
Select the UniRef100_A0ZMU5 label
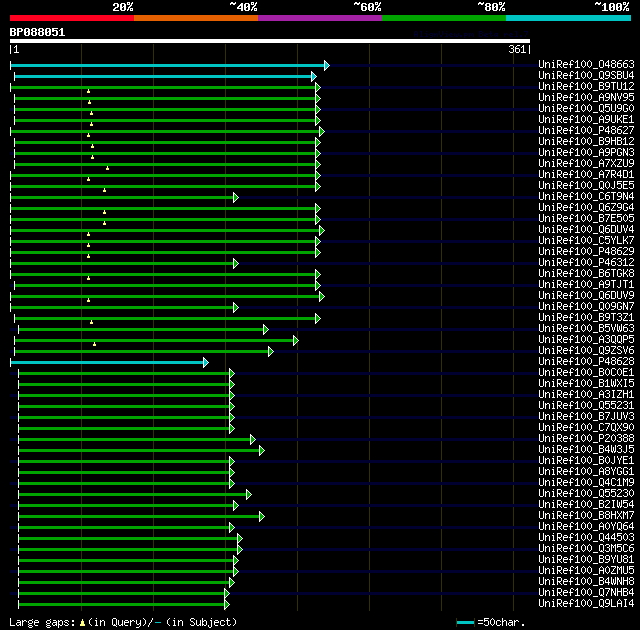pyautogui.click(x=586, y=571)
